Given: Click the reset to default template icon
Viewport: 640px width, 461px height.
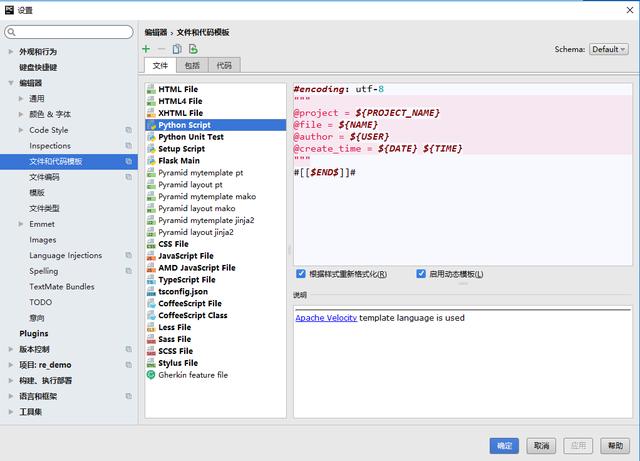Looking at the screenshot, I should click(x=193, y=48).
